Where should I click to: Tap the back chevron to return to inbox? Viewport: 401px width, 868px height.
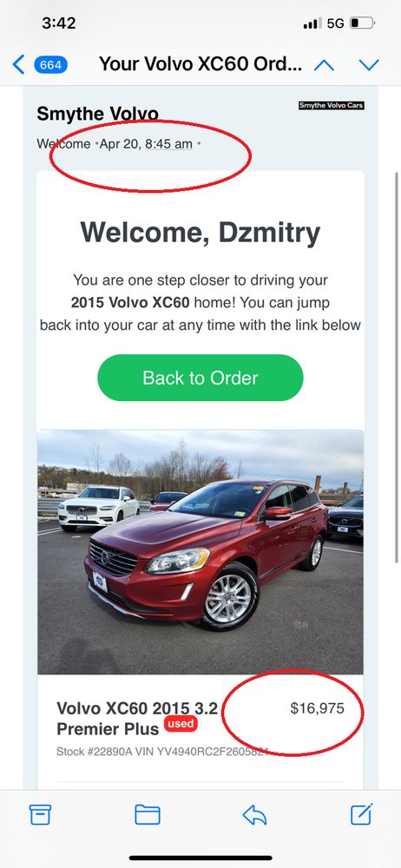click(18, 65)
